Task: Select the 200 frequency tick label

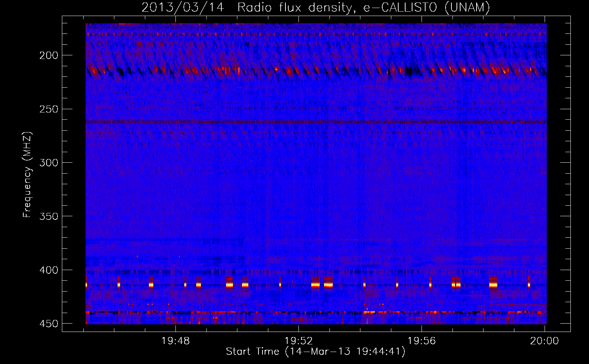Action: (48, 55)
